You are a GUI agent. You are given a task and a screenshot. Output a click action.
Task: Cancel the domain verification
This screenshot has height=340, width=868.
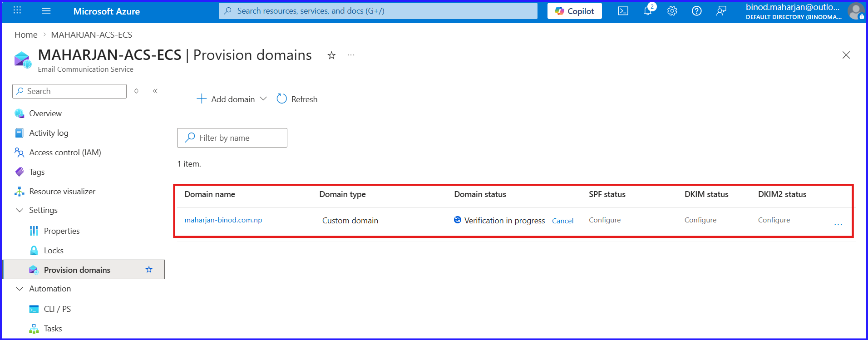[562, 221]
